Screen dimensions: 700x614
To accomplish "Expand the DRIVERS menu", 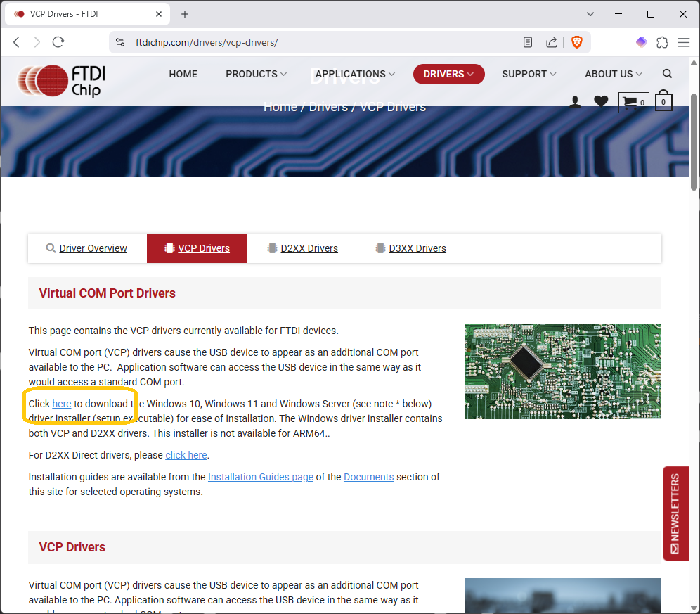I will [x=448, y=74].
